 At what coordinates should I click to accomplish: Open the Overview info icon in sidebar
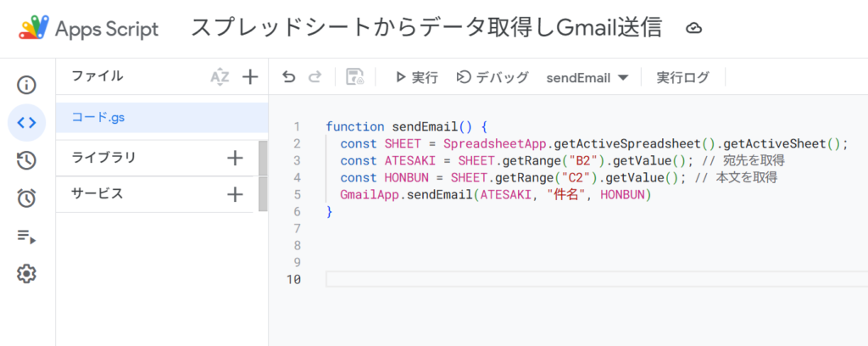(x=26, y=86)
